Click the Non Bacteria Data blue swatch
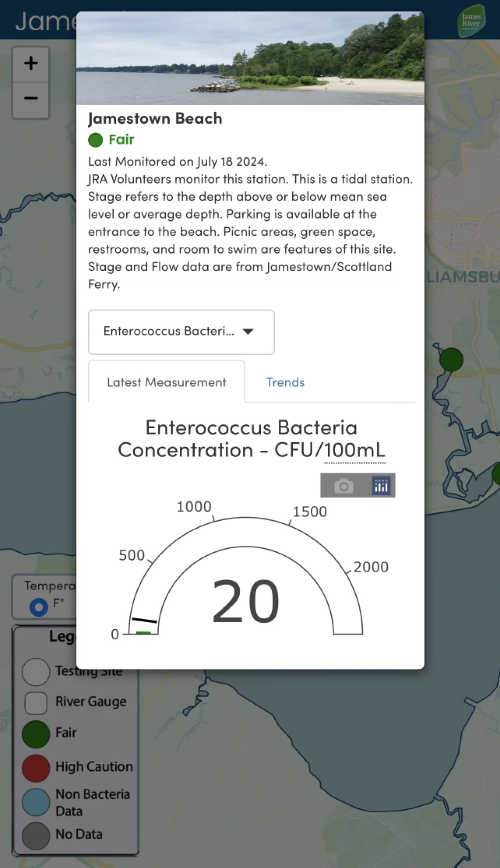500x868 pixels. pos(36,802)
